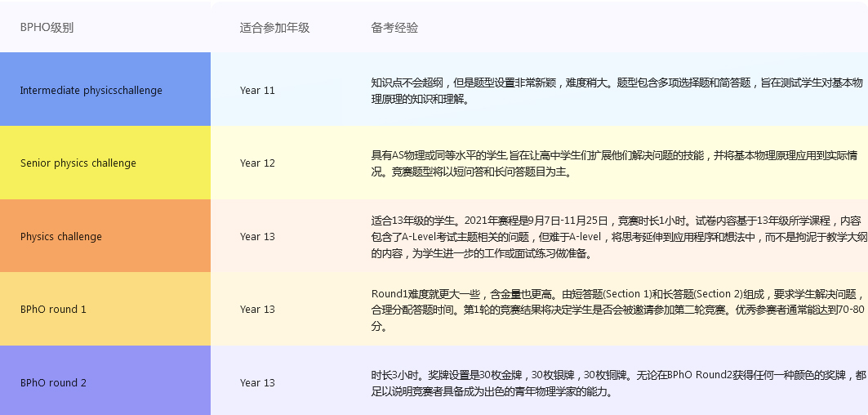Select the BPhO round 2 cell

105,381
